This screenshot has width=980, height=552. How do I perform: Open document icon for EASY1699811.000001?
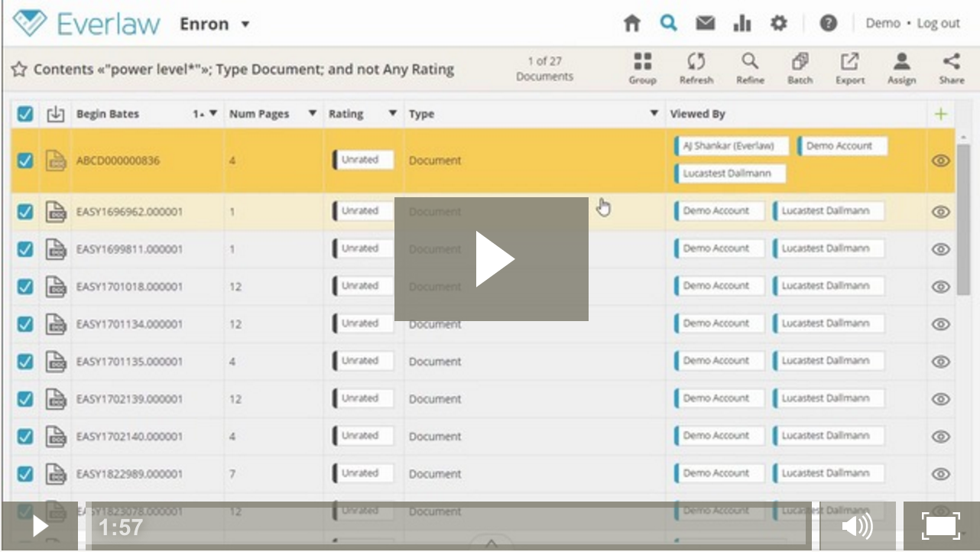55,249
